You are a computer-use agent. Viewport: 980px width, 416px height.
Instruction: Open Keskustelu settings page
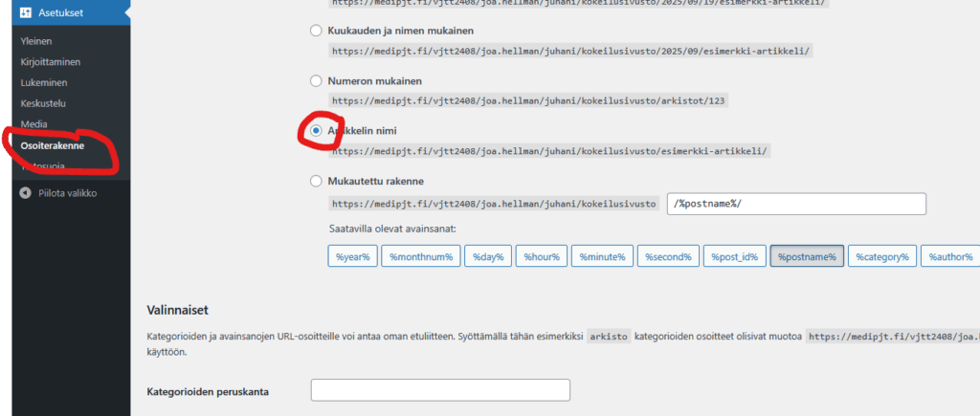tap(43, 103)
